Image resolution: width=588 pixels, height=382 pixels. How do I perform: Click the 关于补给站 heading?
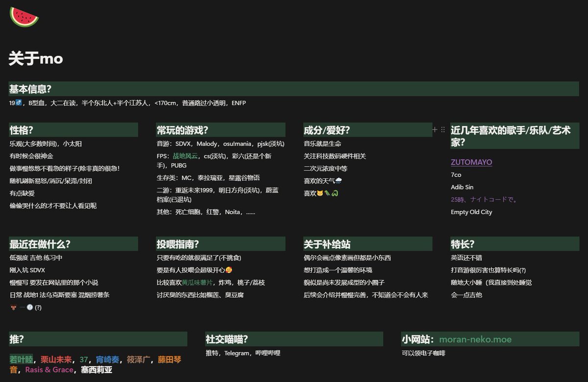(367, 244)
